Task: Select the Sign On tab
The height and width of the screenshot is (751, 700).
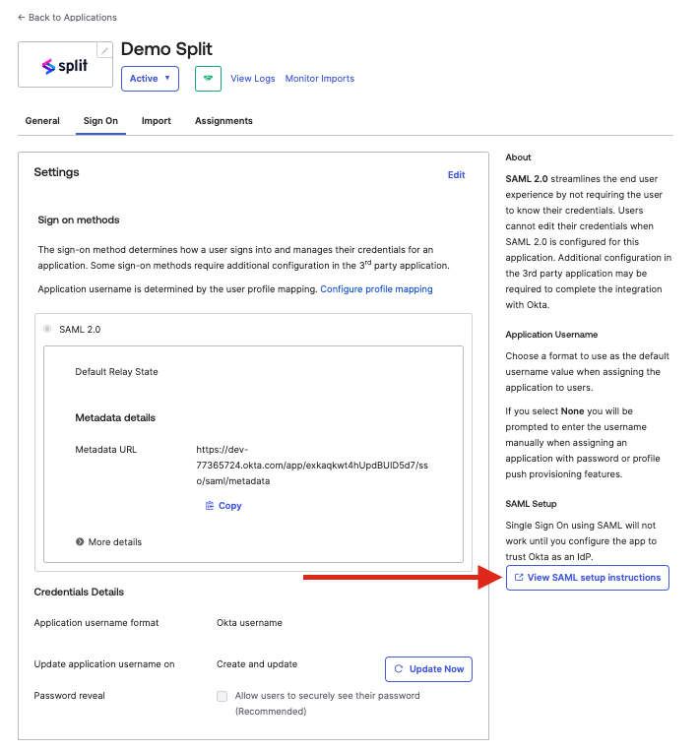Action: coord(100,121)
